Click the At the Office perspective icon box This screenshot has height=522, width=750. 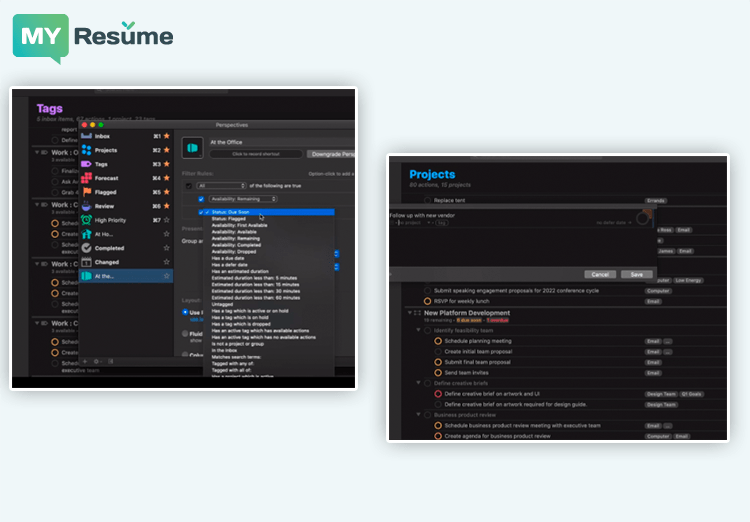[x=191, y=146]
